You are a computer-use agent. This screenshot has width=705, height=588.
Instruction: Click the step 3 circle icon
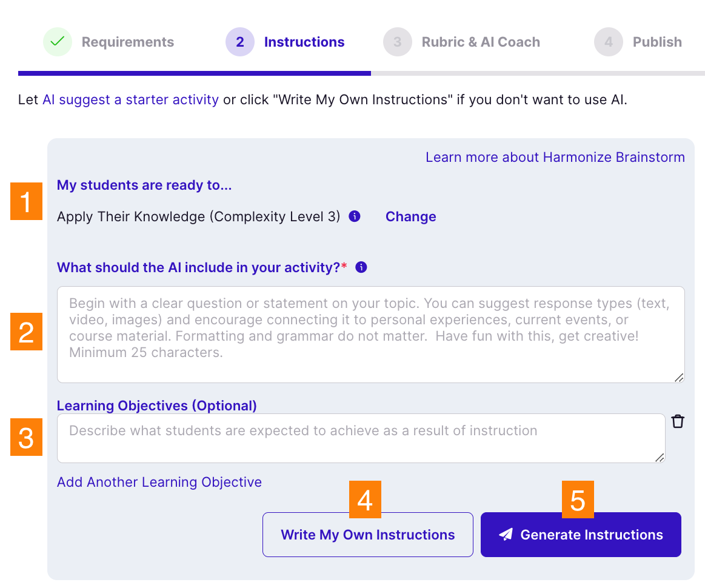[398, 42]
